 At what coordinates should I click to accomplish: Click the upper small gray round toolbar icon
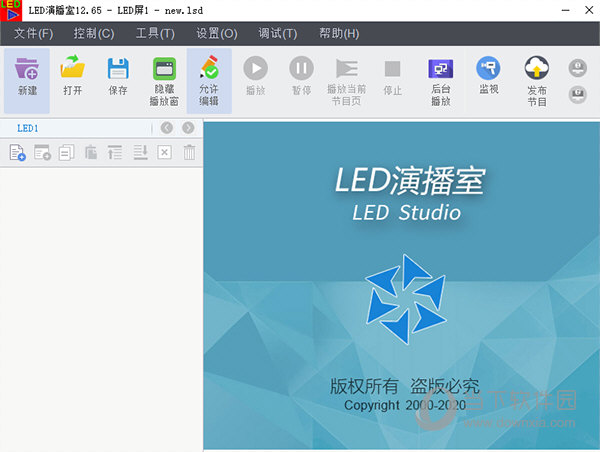(x=577, y=68)
